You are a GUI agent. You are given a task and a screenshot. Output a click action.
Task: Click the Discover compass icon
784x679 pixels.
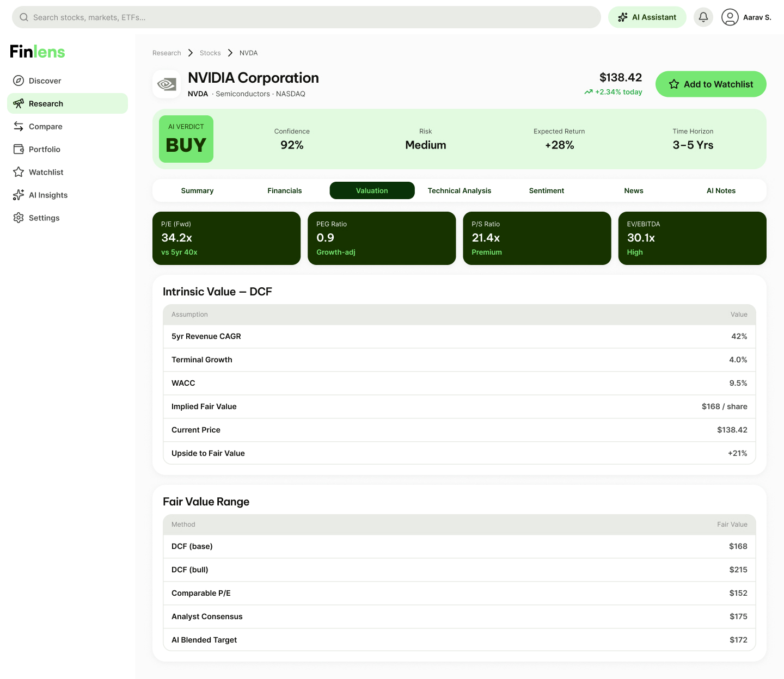[x=19, y=81]
